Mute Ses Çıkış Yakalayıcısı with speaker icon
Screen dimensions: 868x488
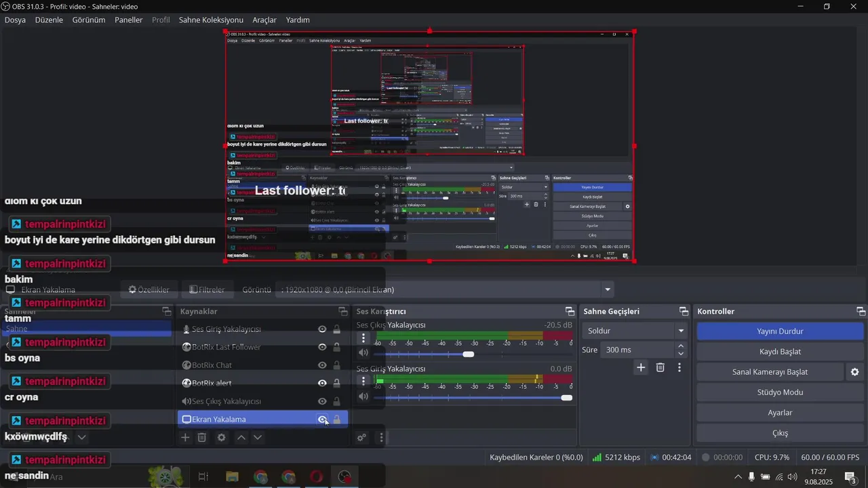click(x=363, y=353)
